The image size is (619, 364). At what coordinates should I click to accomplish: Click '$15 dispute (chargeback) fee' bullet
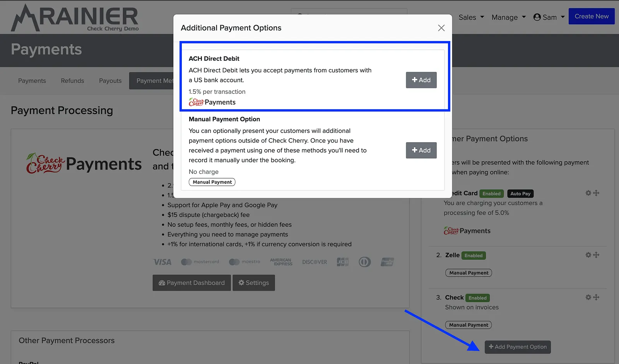point(209,215)
